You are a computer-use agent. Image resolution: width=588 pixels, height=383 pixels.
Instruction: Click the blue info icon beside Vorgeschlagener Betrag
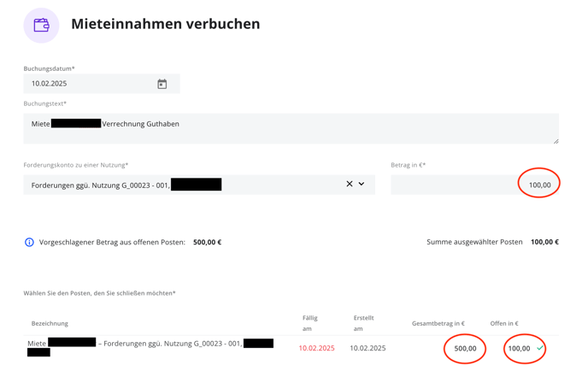[29, 242]
